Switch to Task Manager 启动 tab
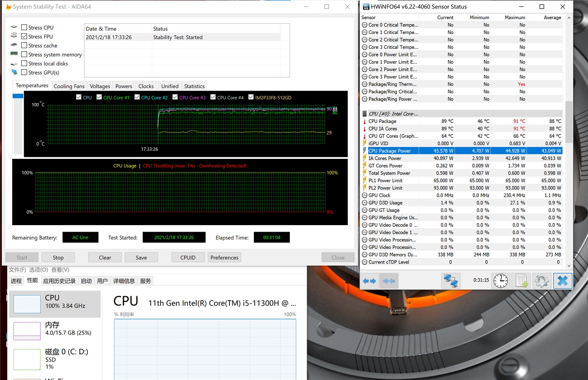This screenshot has width=588, height=380. (86, 281)
